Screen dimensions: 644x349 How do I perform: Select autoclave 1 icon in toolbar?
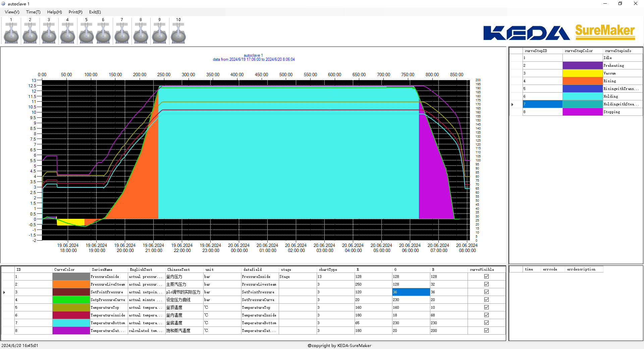[x=11, y=34]
